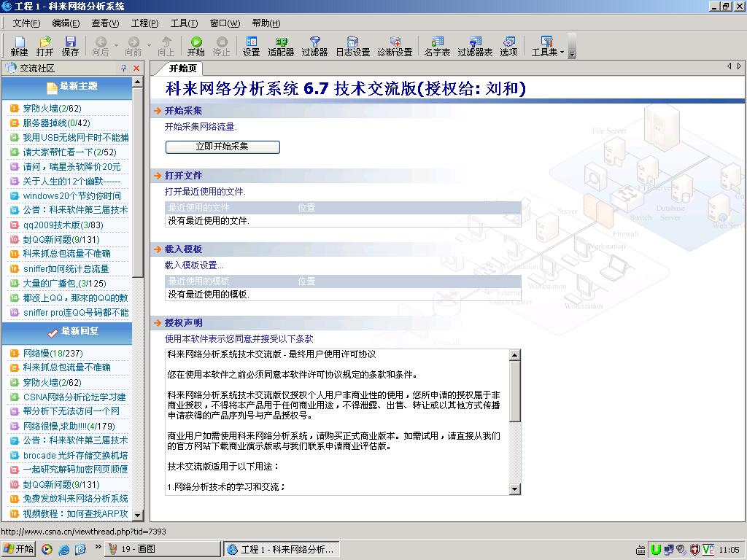The width and height of the screenshot is (747, 560).
Task: Open forum topic 穿防火墙(2/62) under 最新主题
Action: [x=52, y=108]
